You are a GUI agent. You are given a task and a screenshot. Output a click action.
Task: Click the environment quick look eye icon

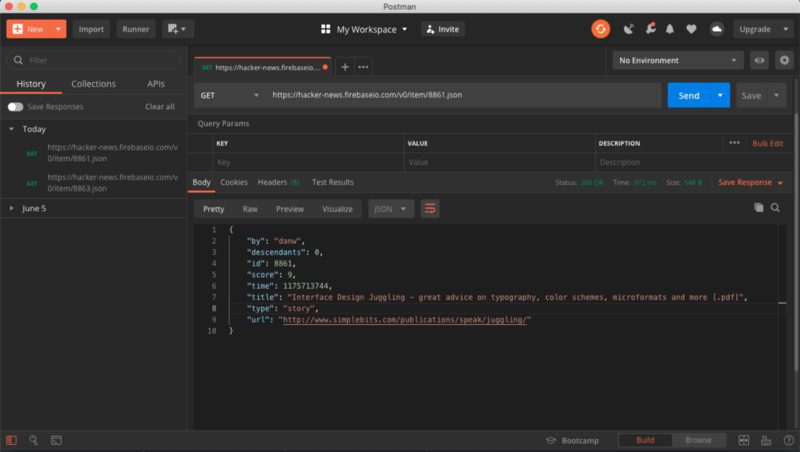click(x=759, y=61)
